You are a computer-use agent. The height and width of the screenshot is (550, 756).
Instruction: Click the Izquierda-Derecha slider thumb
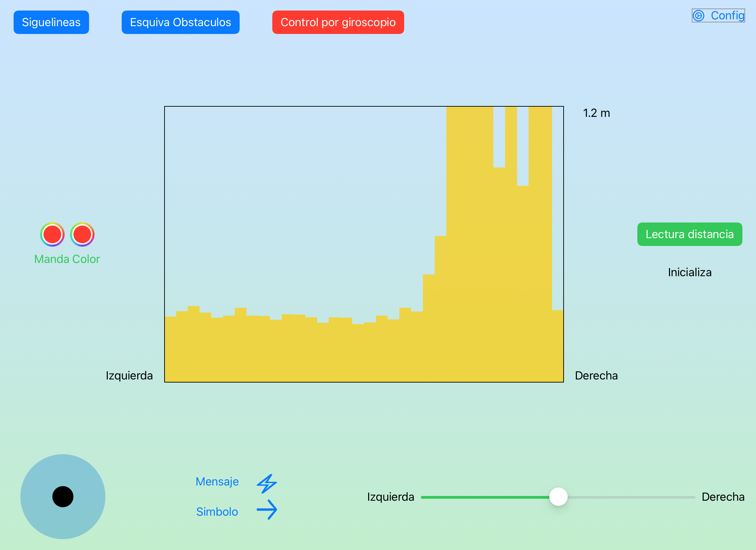[x=559, y=497]
